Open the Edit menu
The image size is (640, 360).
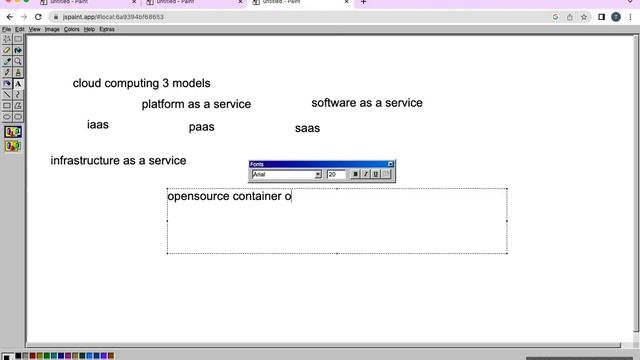[x=20, y=29]
